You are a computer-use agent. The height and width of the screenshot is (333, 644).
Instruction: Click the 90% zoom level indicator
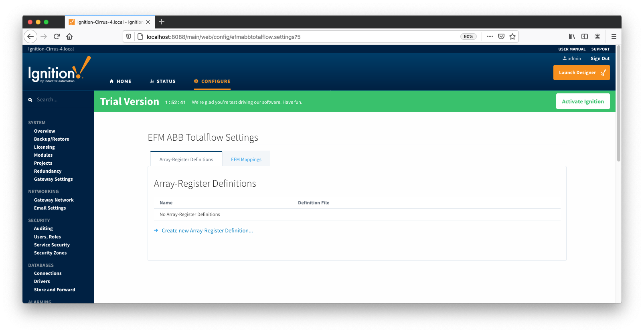coord(468,36)
